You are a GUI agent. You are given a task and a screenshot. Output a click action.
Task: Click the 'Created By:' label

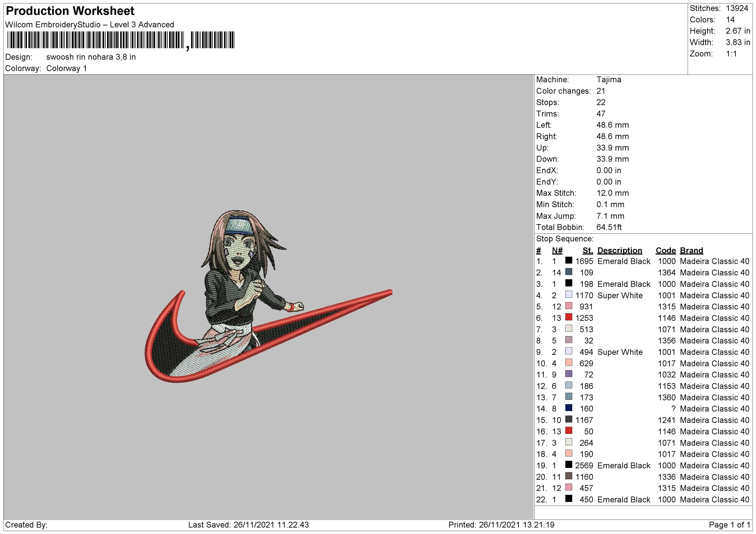click(x=26, y=525)
